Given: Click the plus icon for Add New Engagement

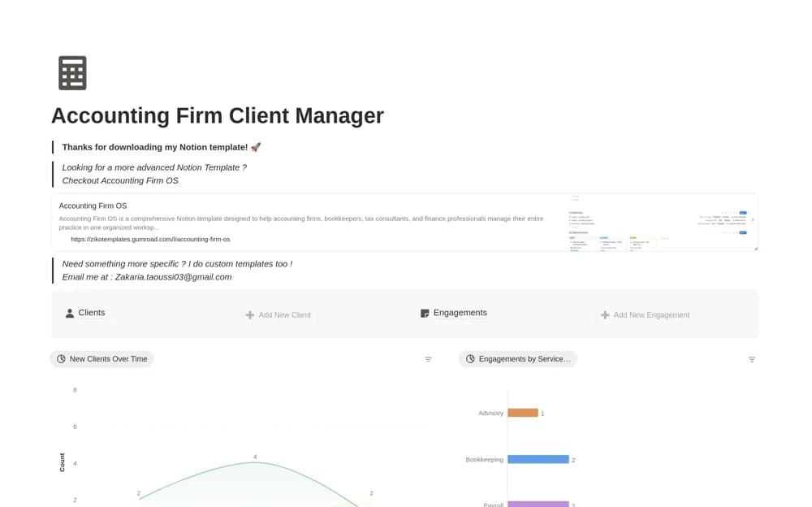Looking at the screenshot, I should point(604,315).
